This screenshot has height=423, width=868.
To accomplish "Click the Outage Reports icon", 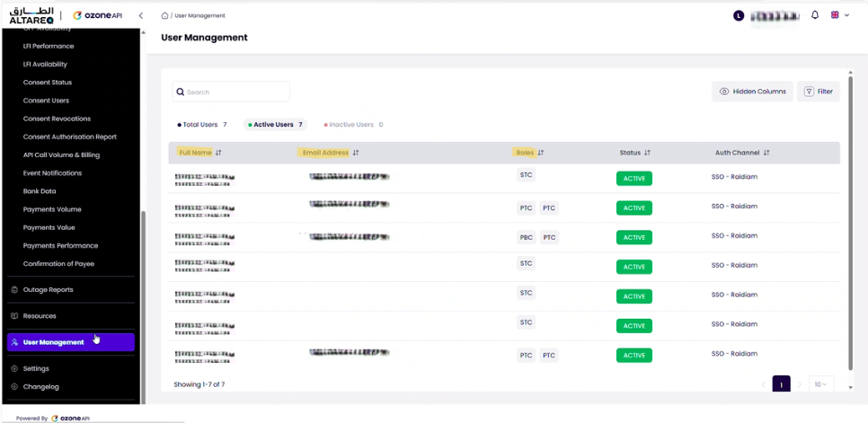I will (15, 290).
